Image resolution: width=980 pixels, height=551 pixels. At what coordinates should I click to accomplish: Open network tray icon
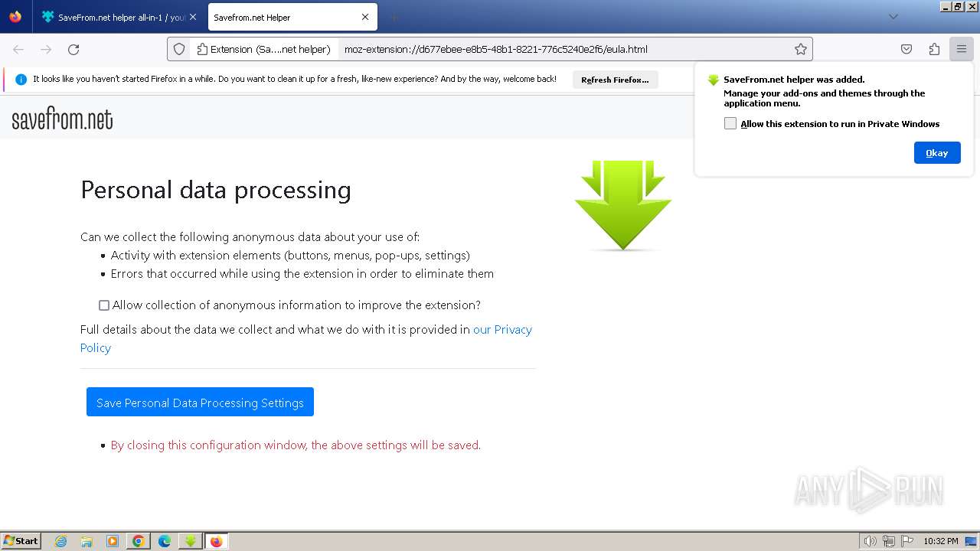click(x=889, y=541)
